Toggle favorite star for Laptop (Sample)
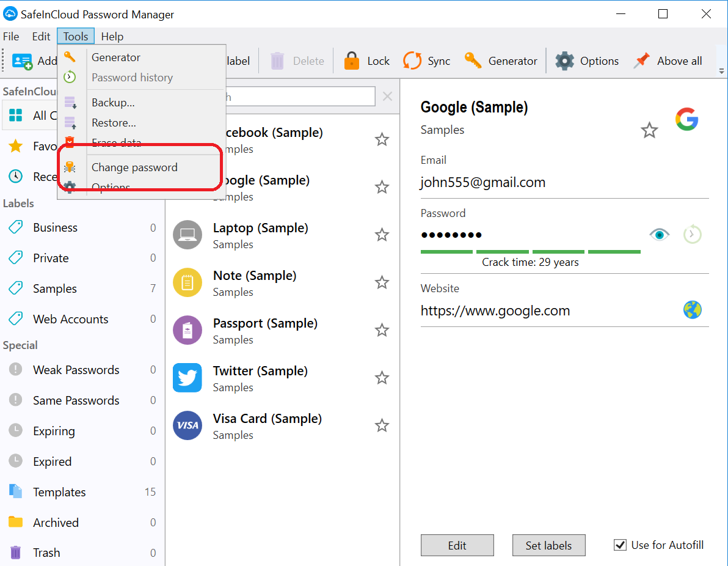728x566 pixels. pyautogui.click(x=382, y=235)
